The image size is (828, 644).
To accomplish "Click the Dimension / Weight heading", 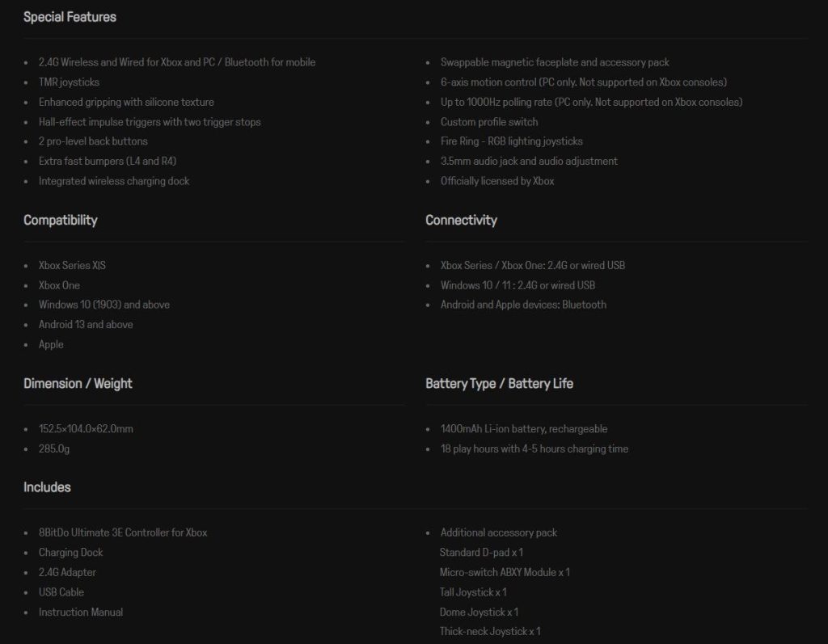I will click(78, 384).
